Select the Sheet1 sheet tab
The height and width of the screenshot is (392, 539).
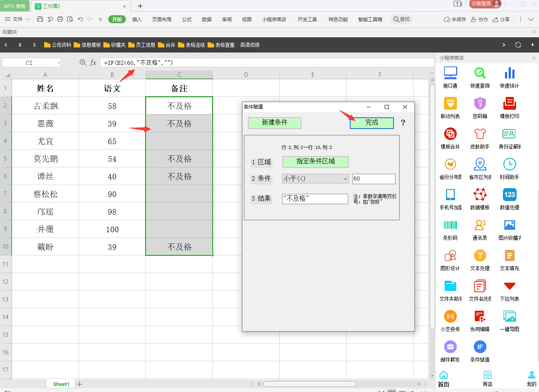point(61,384)
